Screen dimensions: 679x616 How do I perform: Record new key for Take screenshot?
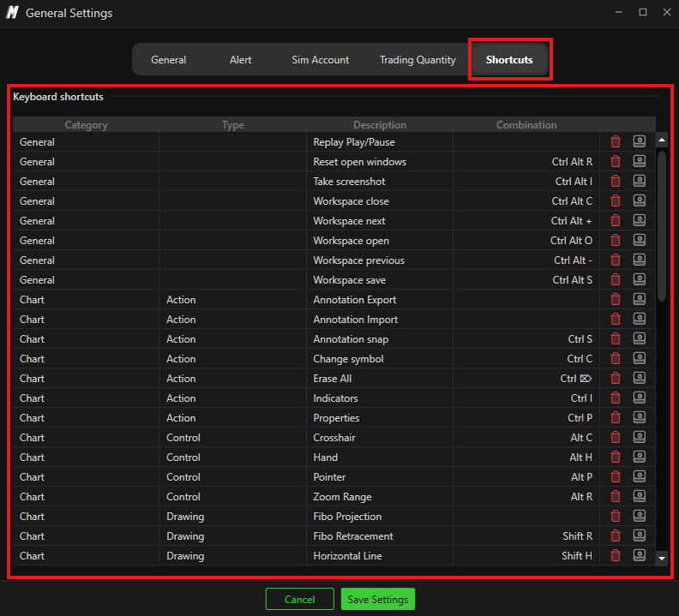point(640,181)
